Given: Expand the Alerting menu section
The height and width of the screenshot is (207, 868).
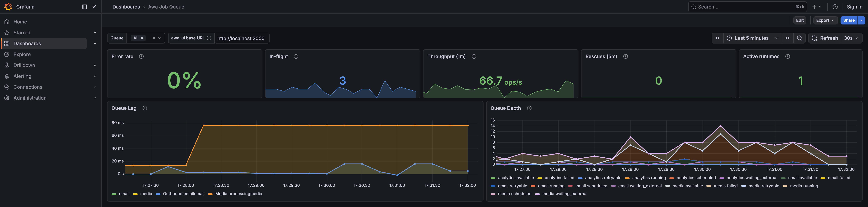Looking at the screenshot, I should point(50,76).
